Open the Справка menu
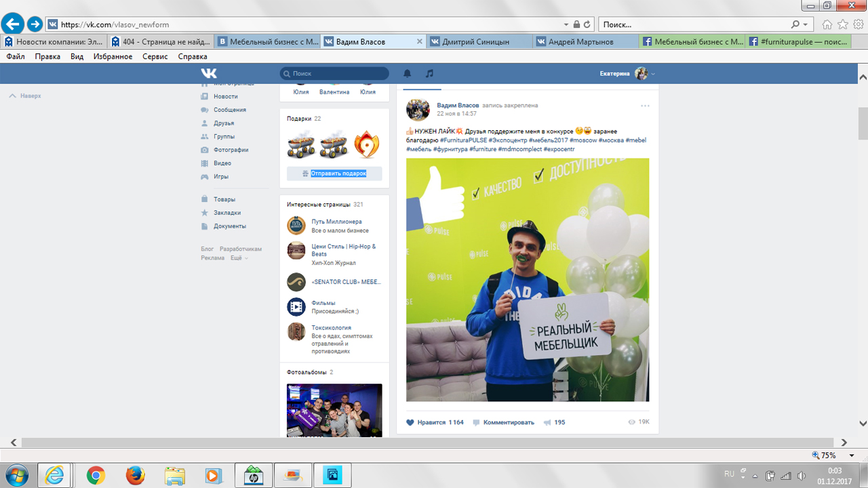The width and height of the screenshot is (868, 488). click(193, 57)
